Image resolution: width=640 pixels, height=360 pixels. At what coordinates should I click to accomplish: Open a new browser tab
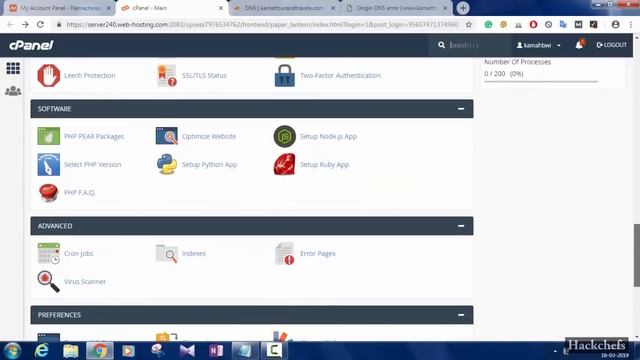pos(463,8)
